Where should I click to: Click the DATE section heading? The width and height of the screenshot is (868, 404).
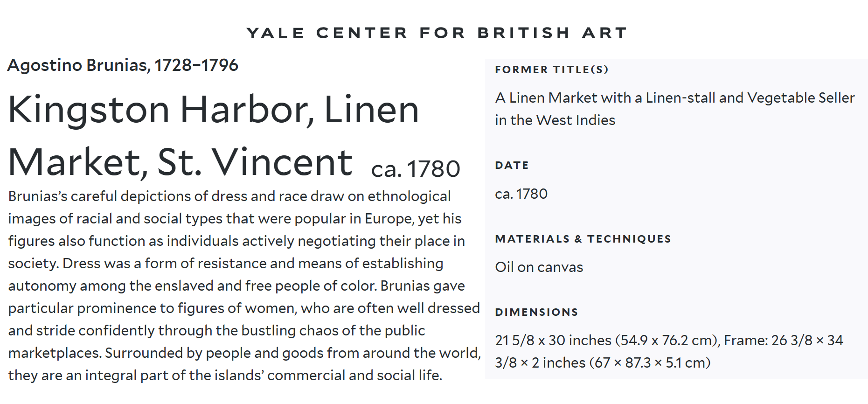pyautogui.click(x=512, y=166)
